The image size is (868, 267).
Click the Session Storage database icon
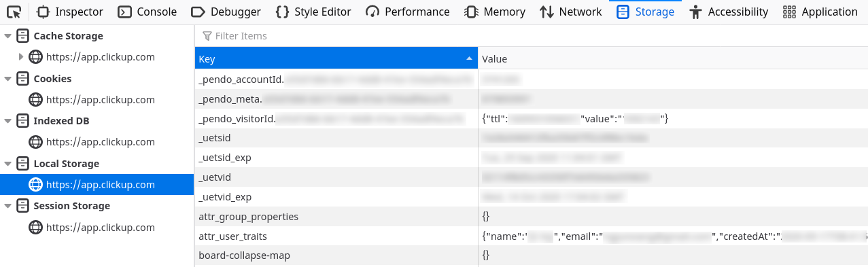[22, 206]
